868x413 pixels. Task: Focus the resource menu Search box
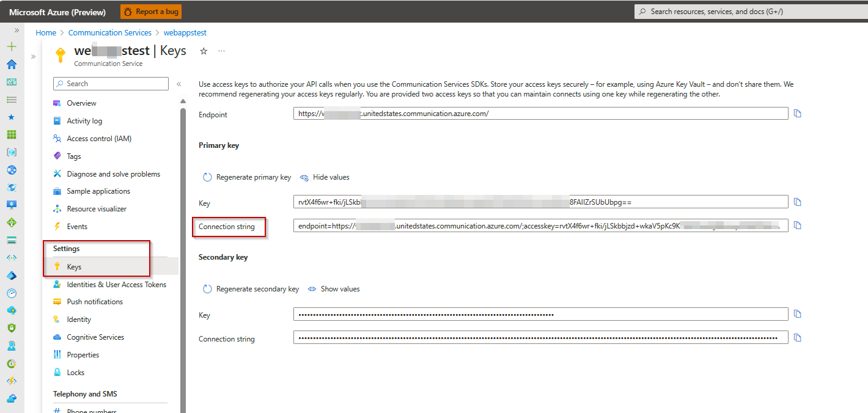111,84
